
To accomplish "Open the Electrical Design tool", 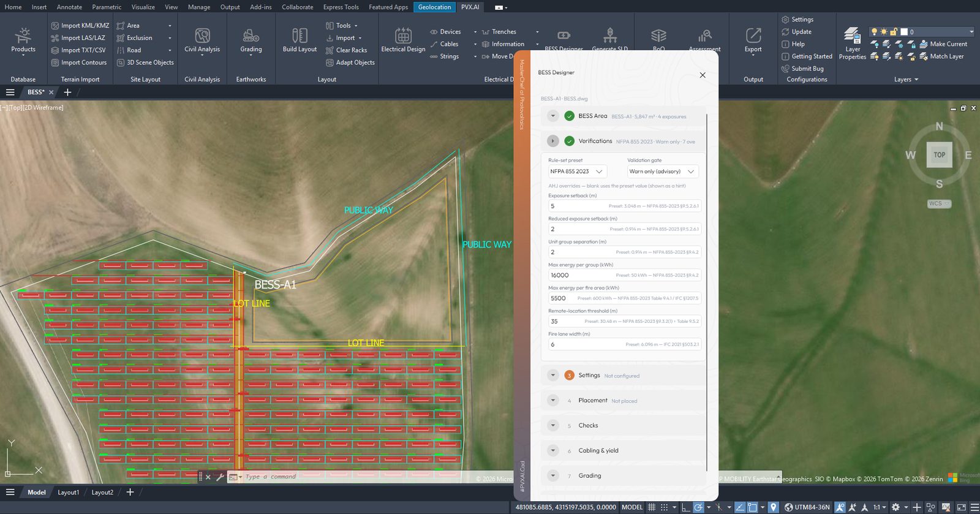I will (403, 40).
